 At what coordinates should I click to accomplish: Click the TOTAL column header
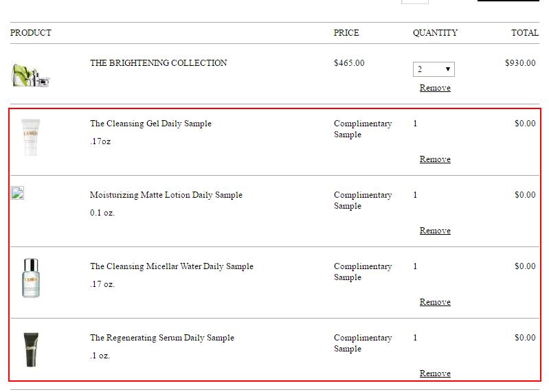click(525, 33)
